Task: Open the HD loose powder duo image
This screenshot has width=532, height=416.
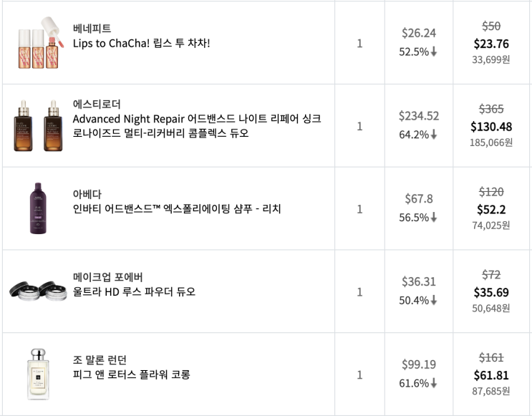Action: (x=39, y=290)
